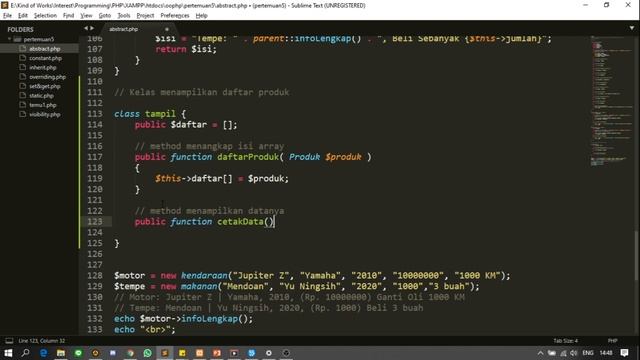Click the cetakData function name

tap(240, 222)
